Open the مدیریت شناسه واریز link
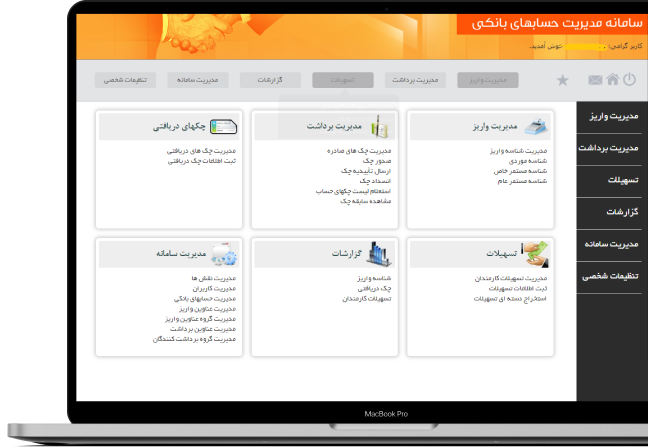The image size is (648, 448). coord(518,151)
